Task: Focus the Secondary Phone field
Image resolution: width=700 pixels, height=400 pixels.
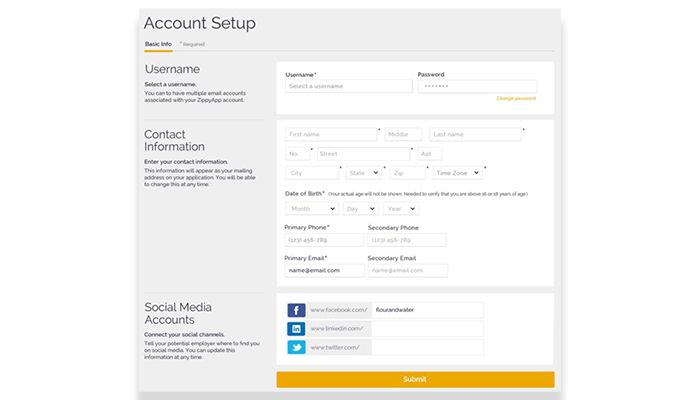Action: (407, 240)
